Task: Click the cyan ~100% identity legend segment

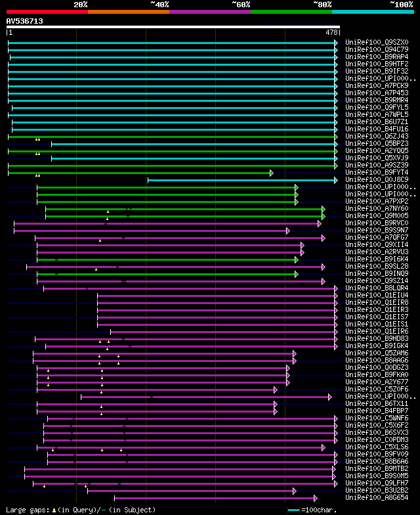Action: point(373,12)
